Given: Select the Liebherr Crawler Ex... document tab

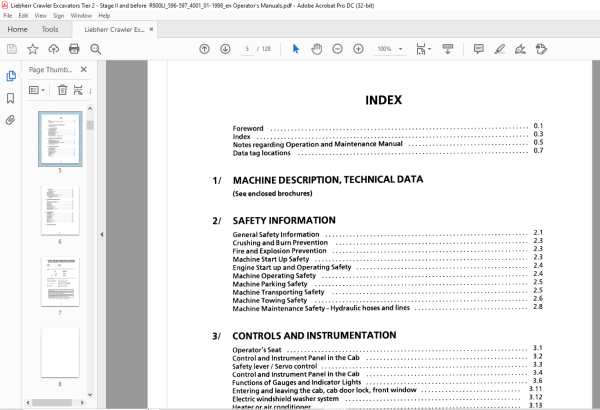Looking at the screenshot, I should (114, 29).
